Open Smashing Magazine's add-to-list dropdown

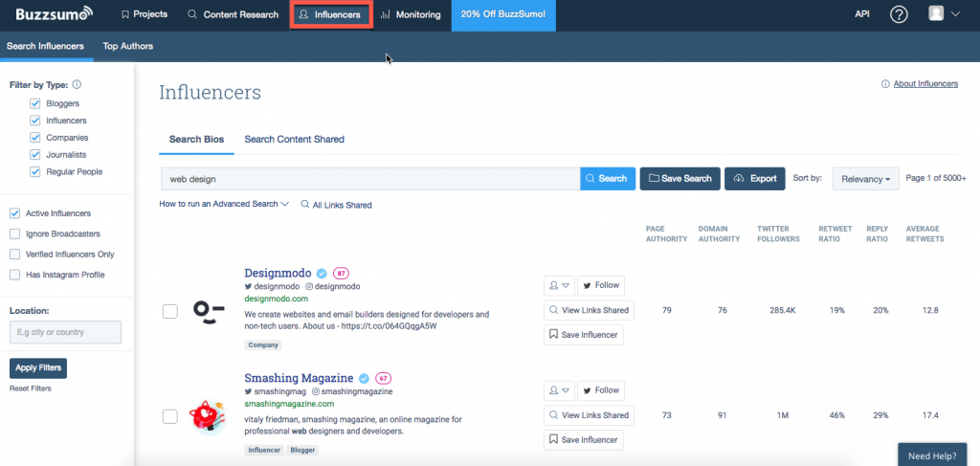[x=559, y=390]
